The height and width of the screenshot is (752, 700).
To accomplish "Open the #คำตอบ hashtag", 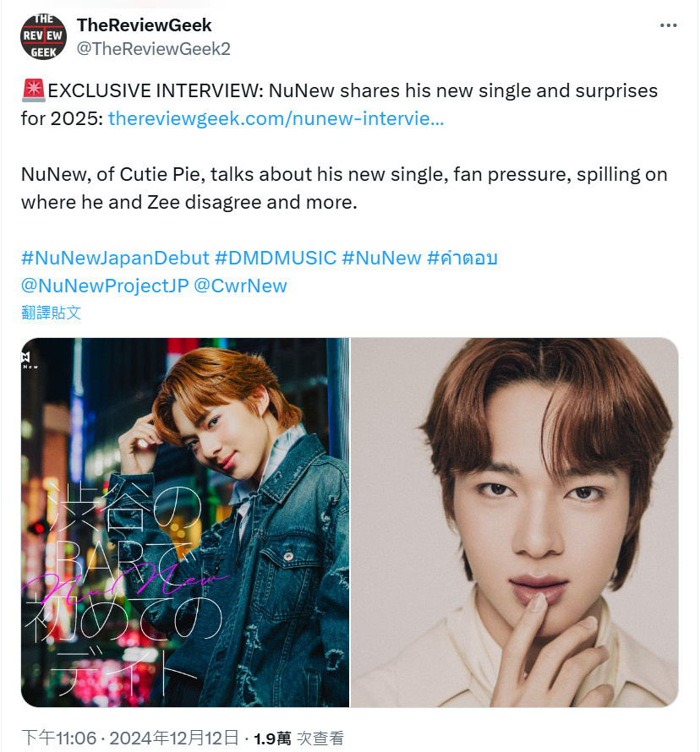I will (462, 258).
